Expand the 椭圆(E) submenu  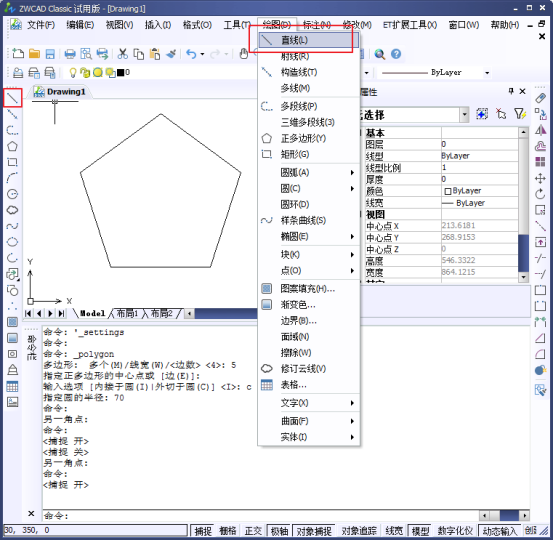309,236
